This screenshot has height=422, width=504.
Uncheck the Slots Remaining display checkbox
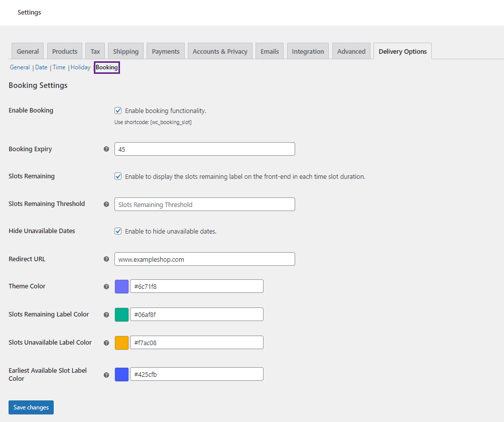click(118, 176)
